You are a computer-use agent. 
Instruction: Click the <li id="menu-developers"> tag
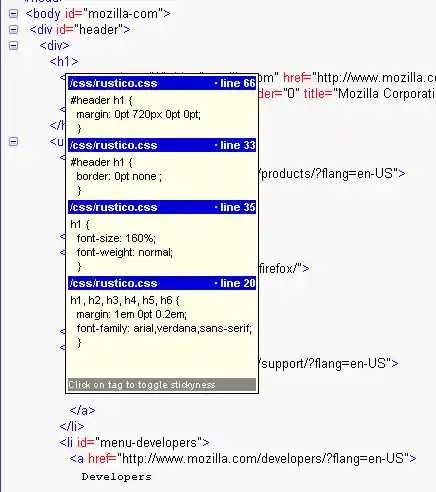tap(134, 443)
